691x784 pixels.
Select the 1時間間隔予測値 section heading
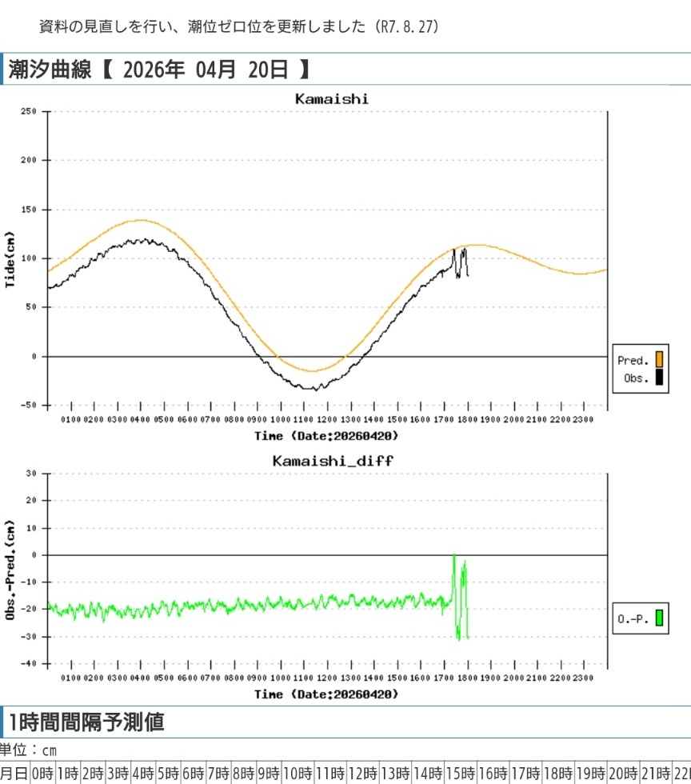(x=86, y=722)
